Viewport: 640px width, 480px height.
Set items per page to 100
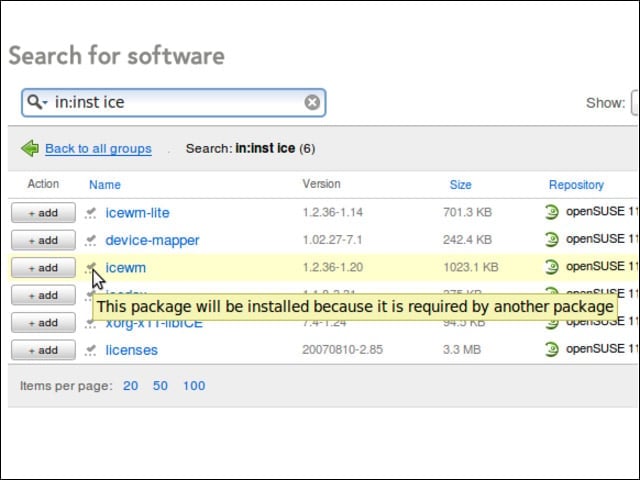coord(194,386)
